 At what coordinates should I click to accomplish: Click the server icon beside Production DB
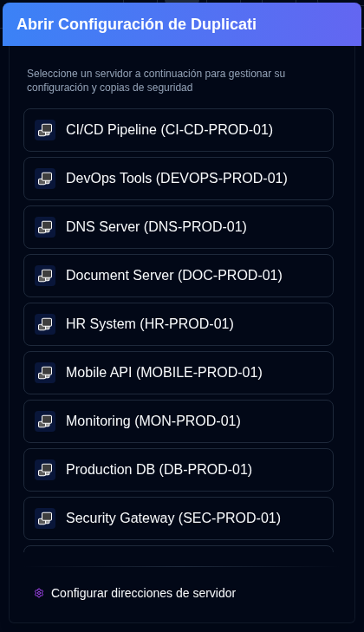coord(45,470)
